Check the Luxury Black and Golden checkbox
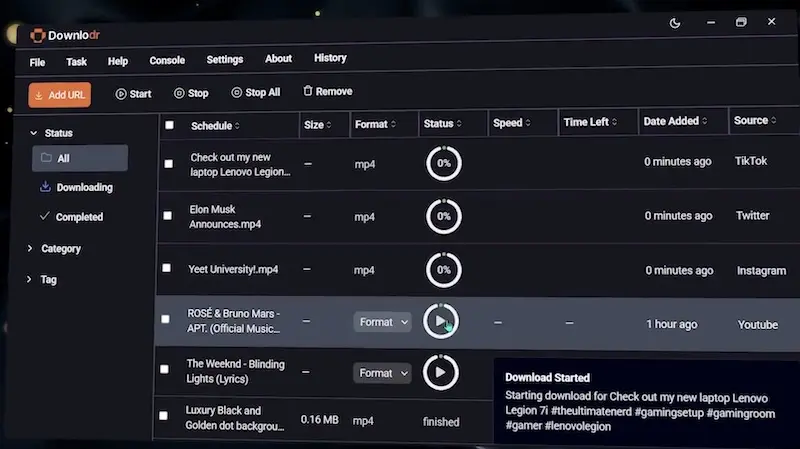 (x=163, y=416)
